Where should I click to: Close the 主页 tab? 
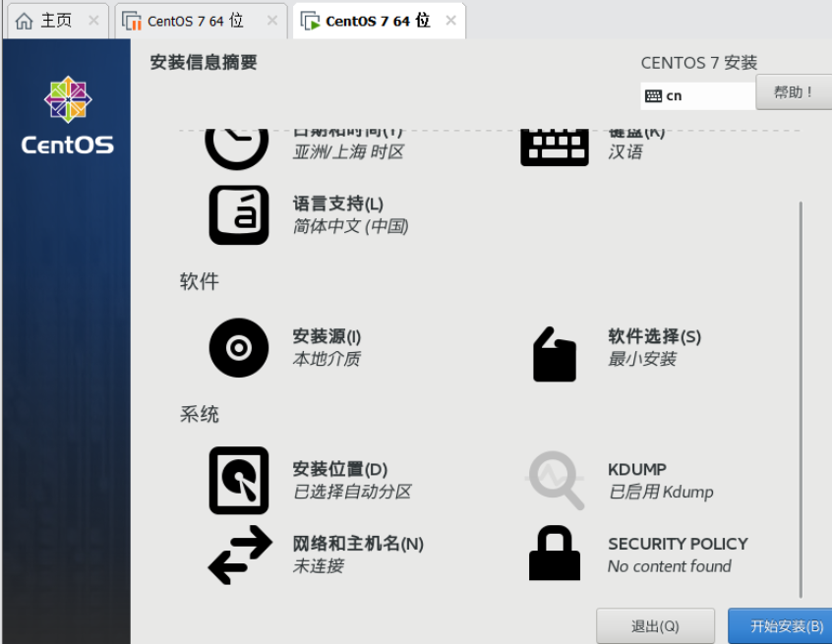(x=93, y=21)
